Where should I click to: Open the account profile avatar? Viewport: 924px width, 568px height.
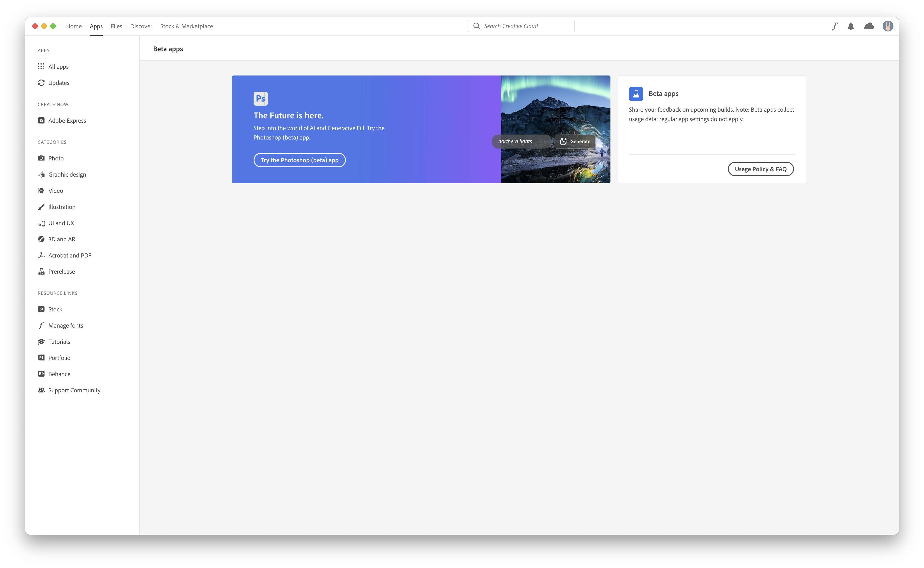point(888,26)
